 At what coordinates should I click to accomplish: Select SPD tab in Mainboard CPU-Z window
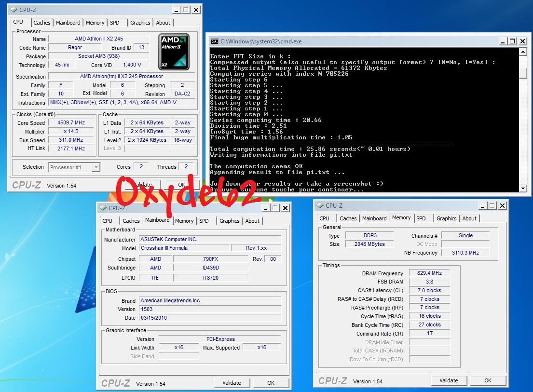204,221
